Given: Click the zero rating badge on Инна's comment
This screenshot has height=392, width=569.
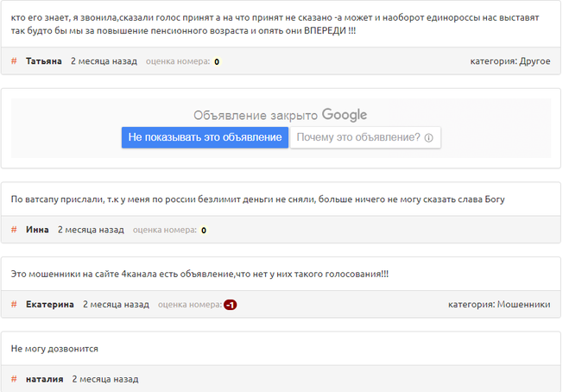Looking at the screenshot, I should point(204,231).
